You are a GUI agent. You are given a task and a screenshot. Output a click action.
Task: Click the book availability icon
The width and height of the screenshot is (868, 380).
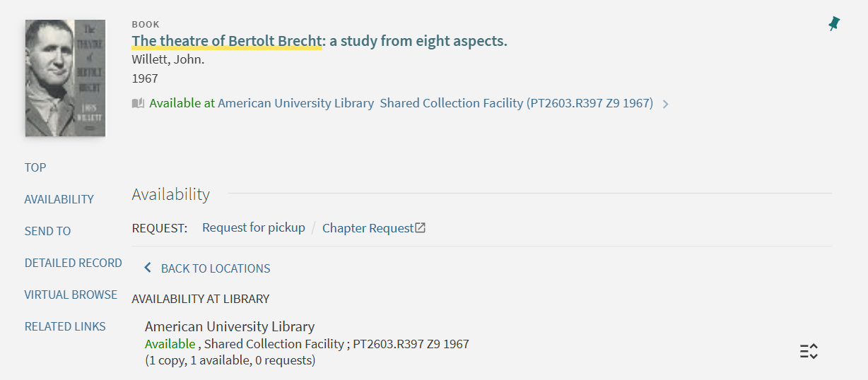click(x=138, y=104)
